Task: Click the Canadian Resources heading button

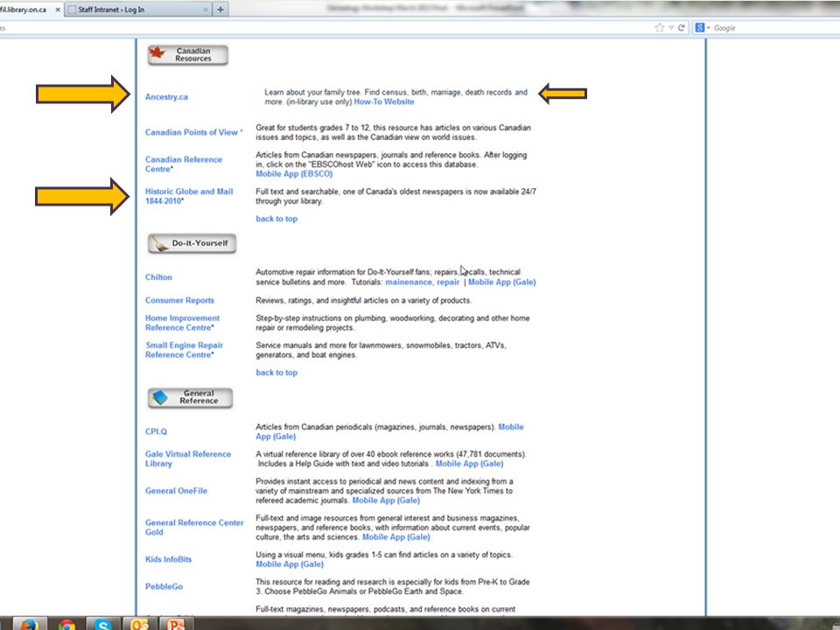Action: 187,55
